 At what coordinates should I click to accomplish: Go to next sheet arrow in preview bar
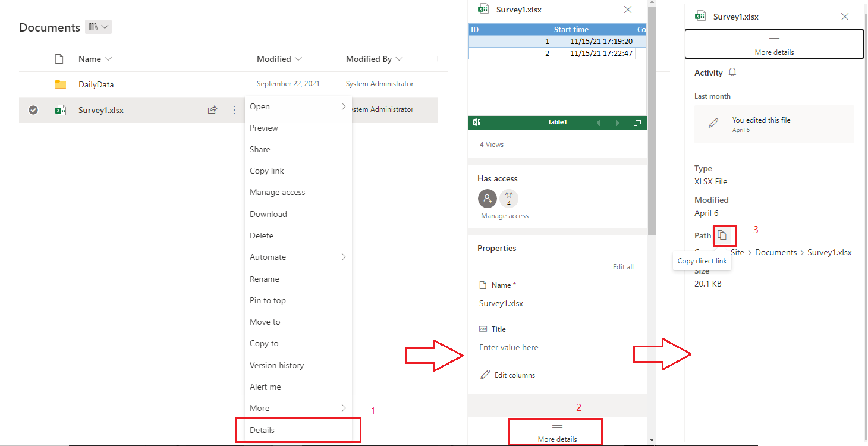coord(618,123)
